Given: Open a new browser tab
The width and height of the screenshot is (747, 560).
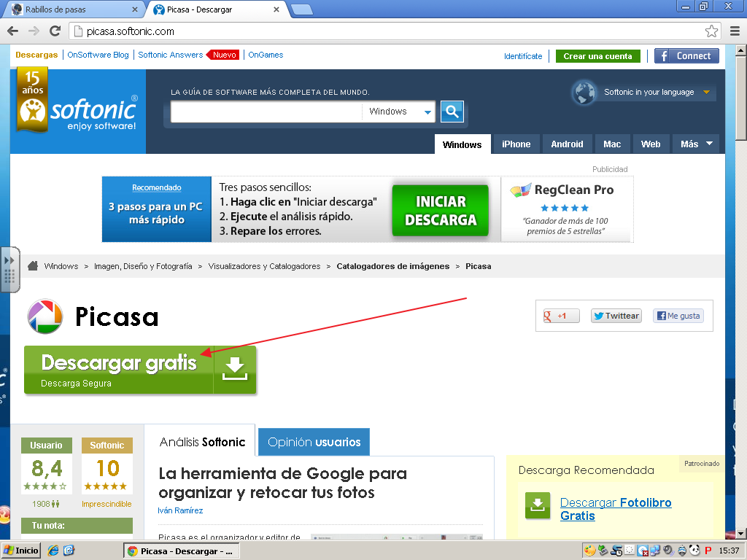Looking at the screenshot, I should [301, 9].
